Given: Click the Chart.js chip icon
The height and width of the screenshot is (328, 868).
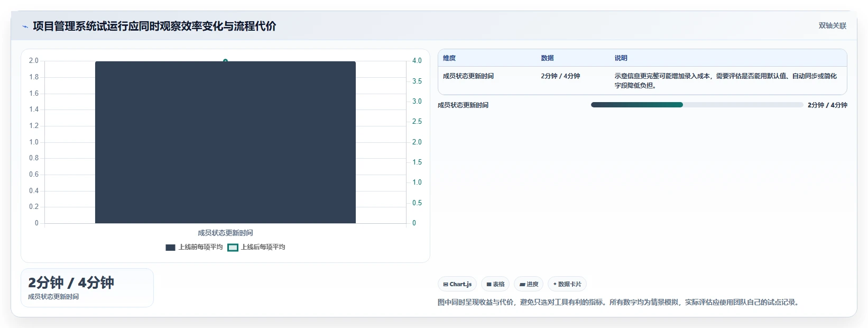Looking at the screenshot, I should (446, 285).
